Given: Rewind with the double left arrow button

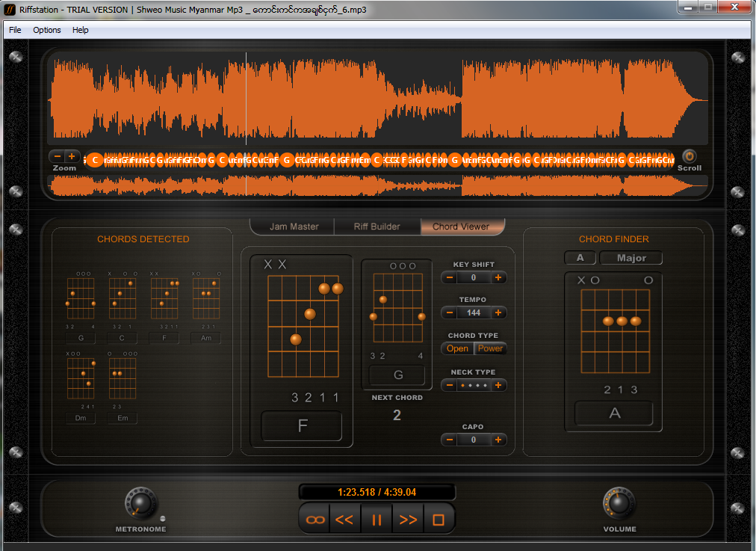Looking at the screenshot, I should pyautogui.click(x=344, y=520).
